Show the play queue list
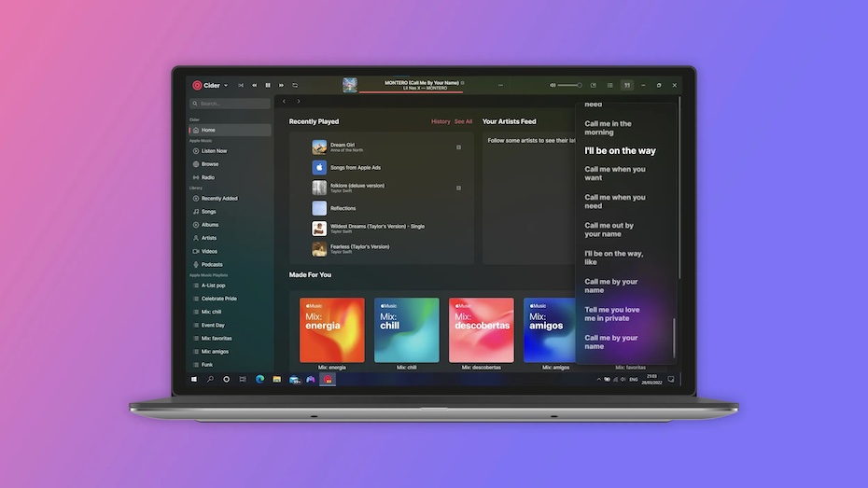 610,85
